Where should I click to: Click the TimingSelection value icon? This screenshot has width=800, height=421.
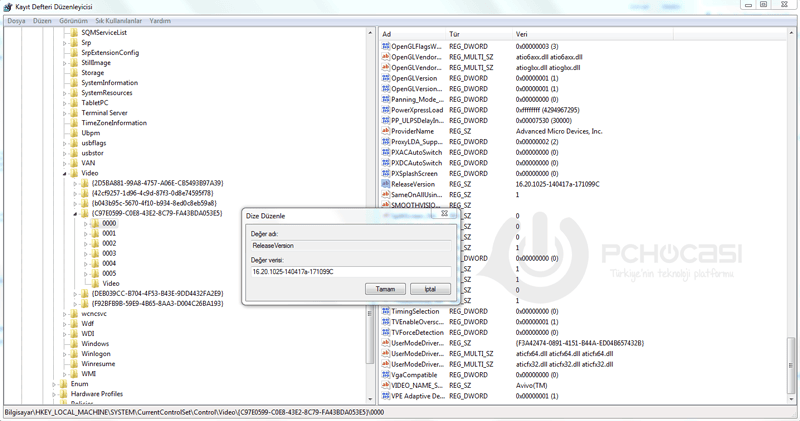click(385, 312)
